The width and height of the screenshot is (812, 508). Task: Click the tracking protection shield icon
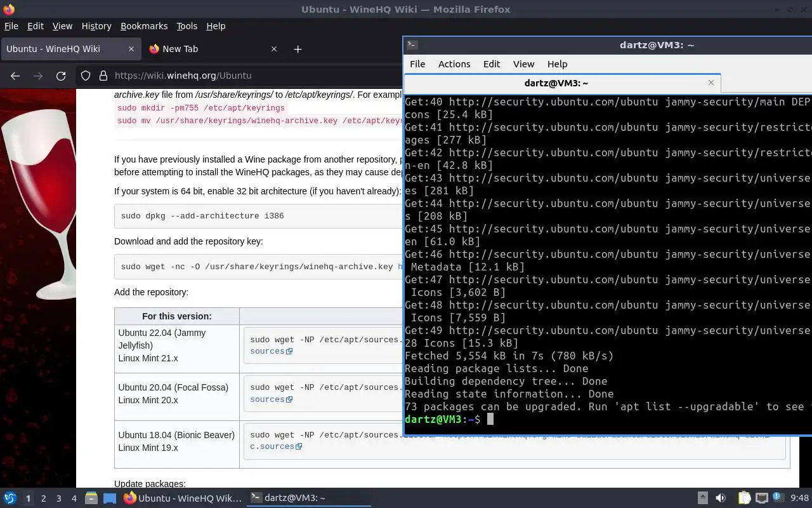pos(86,76)
